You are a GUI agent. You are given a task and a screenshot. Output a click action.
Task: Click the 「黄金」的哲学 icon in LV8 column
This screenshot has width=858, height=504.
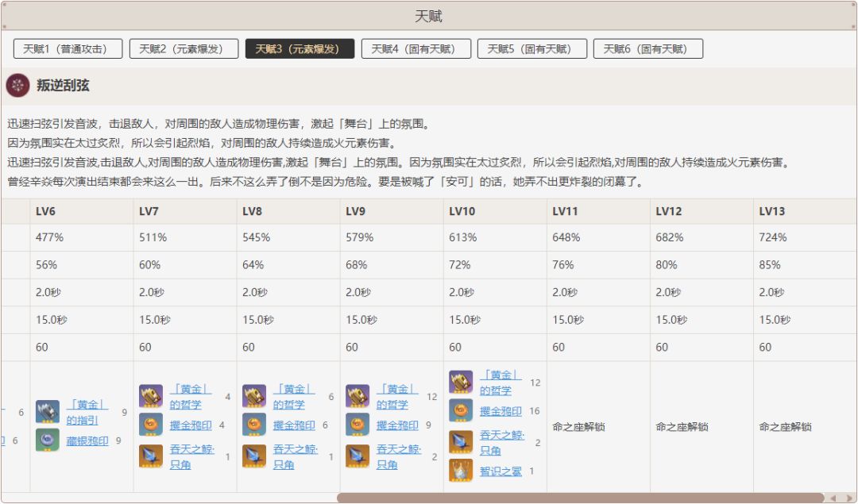(254, 396)
